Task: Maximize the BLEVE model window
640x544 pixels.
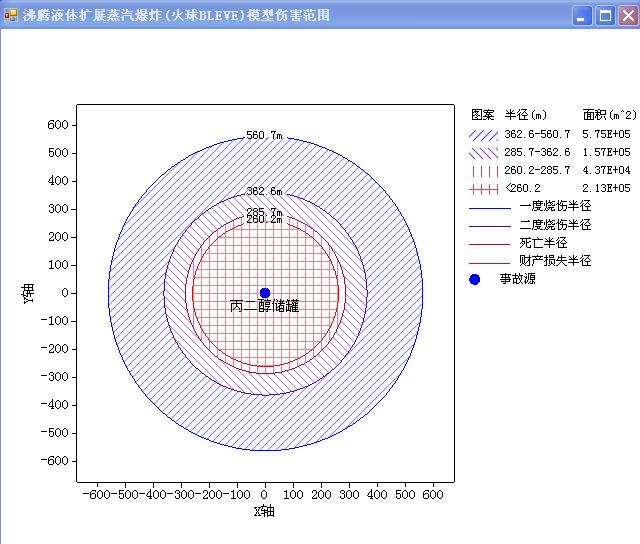Action: (605, 16)
